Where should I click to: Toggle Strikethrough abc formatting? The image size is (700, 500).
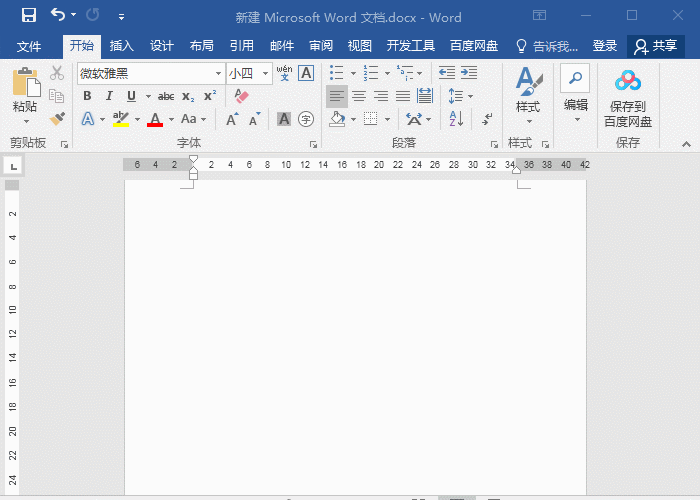point(166,96)
